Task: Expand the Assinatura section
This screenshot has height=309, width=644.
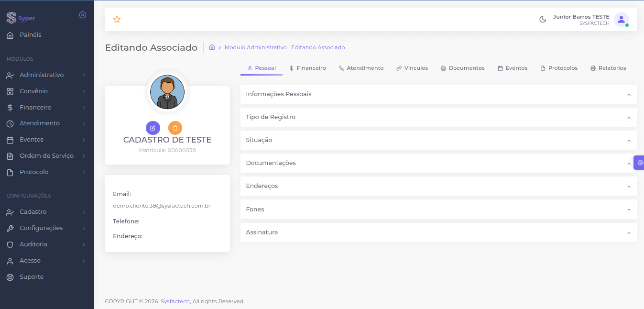Action: [439, 232]
